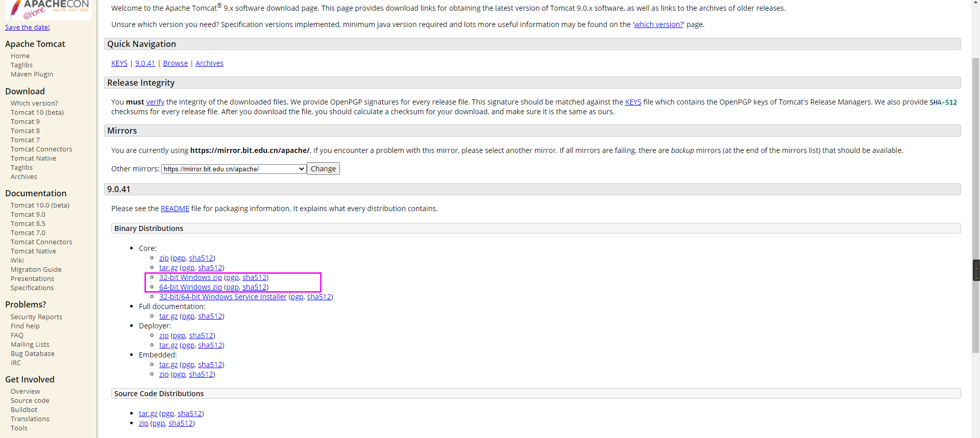Select Tomcat 9 in Download sidebar
The image size is (980, 438).
pyautogui.click(x=25, y=122)
